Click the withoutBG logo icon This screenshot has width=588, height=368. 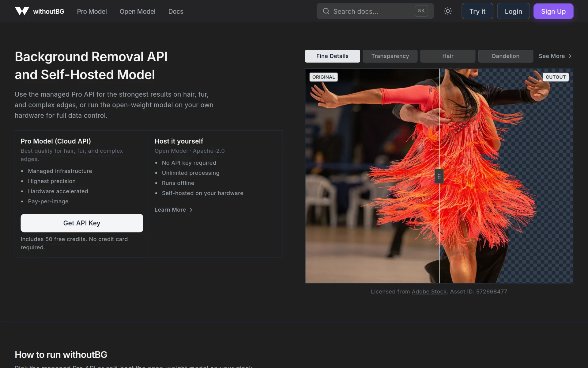coord(22,11)
